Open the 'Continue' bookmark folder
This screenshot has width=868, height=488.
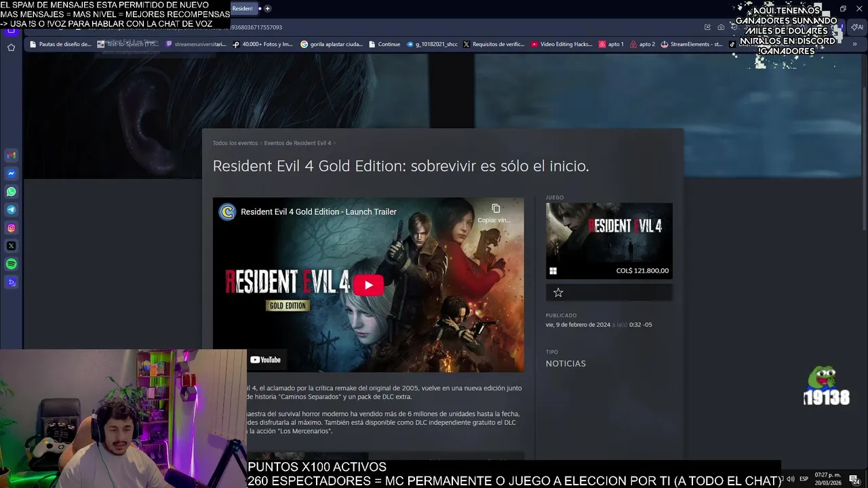click(384, 44)
